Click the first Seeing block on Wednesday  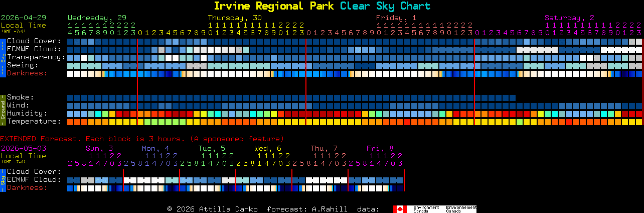click(71, 65)
